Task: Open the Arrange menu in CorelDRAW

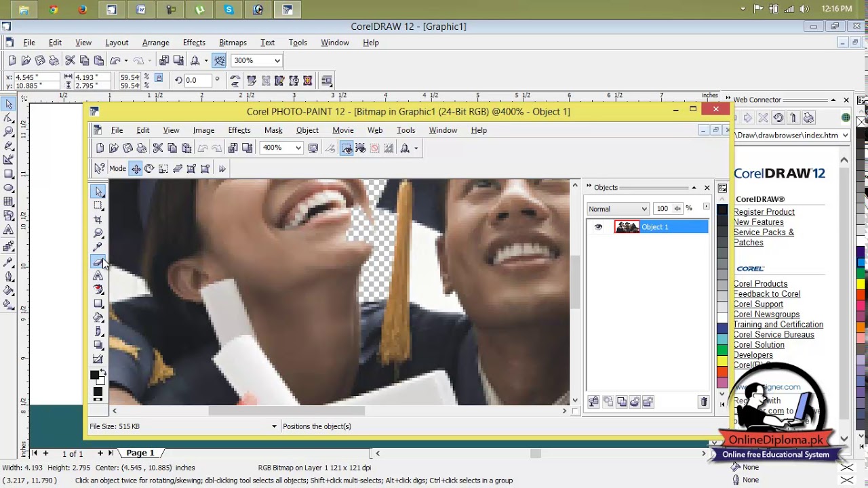Action: tap(155, 42)
